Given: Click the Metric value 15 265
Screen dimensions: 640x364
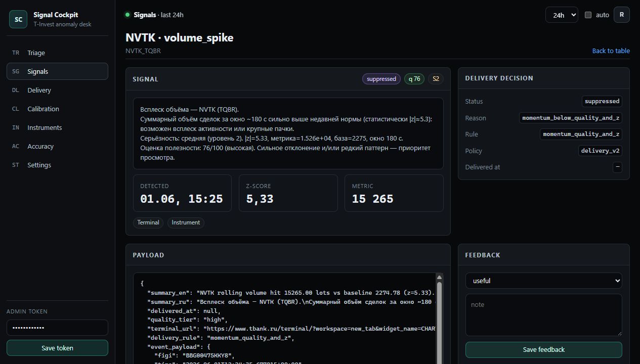Looking at the screenshot, I should (373, 199).
